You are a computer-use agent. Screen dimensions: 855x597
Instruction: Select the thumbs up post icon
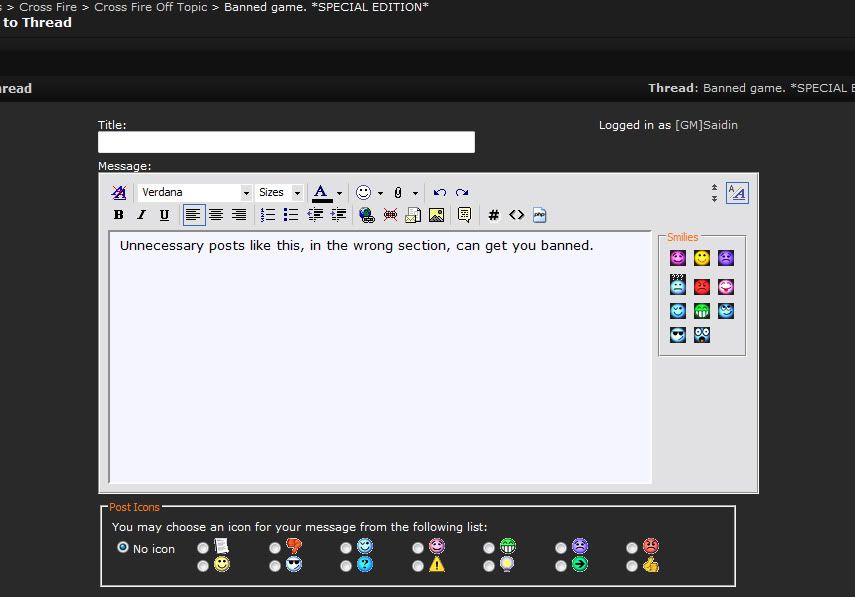632,565
